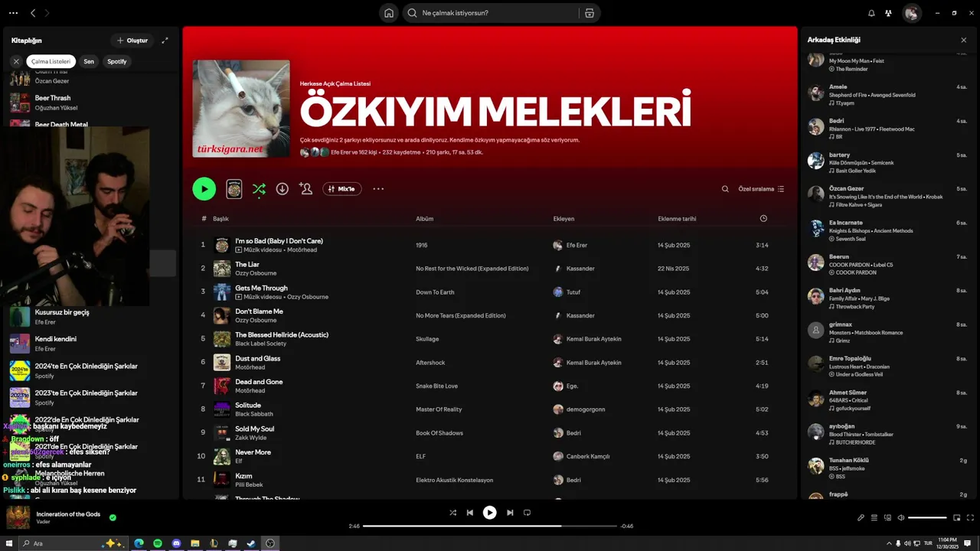
Task: Open the profile avatar menu
Action: [912, 13]
